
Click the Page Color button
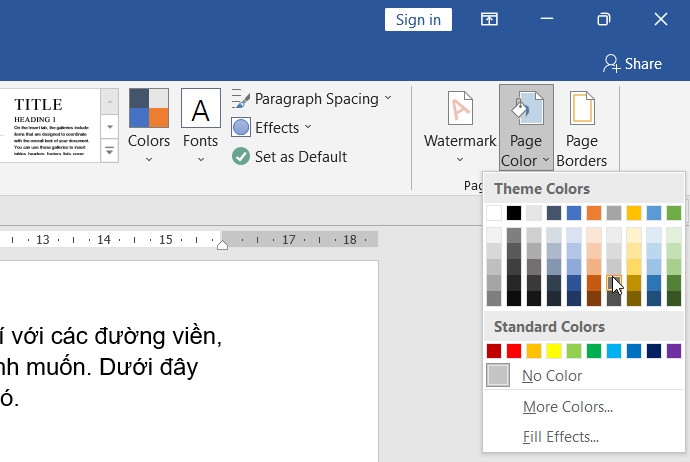pos(526,128)
